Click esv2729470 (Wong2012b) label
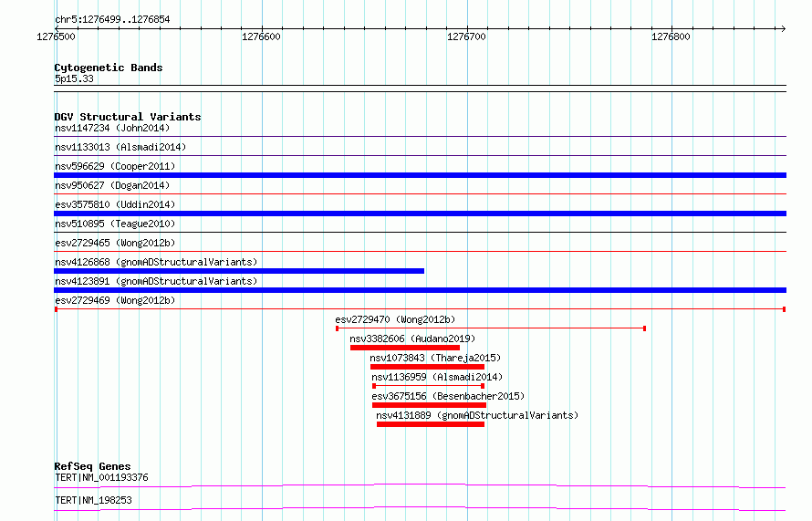Screen dimensions: 812x521 pyautogui.click(x=395, y=319)
